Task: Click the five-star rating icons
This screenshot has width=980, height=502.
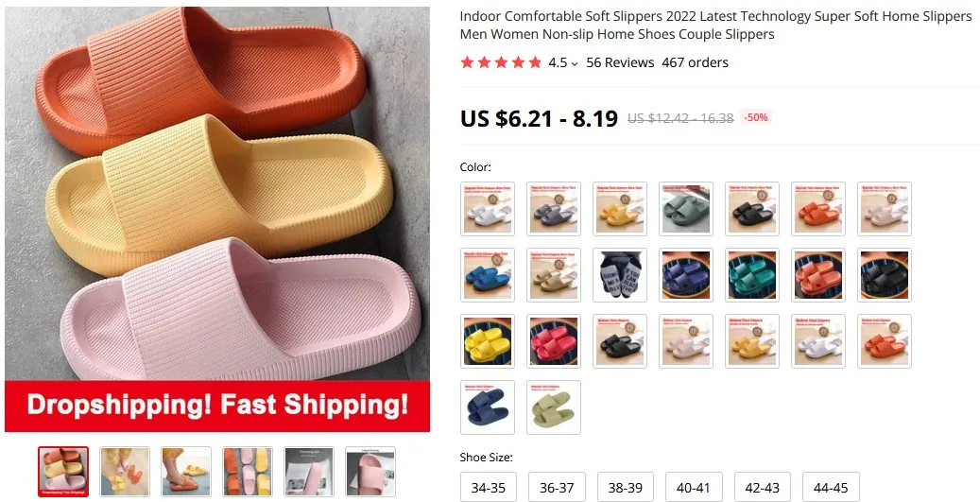Action: [x=501, y=62]
